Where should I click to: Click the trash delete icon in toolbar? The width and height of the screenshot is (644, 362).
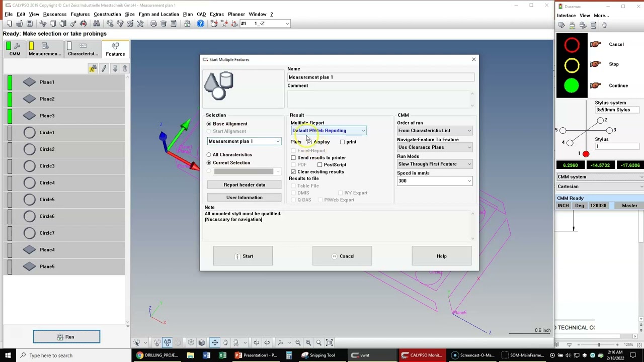point(164,24)
